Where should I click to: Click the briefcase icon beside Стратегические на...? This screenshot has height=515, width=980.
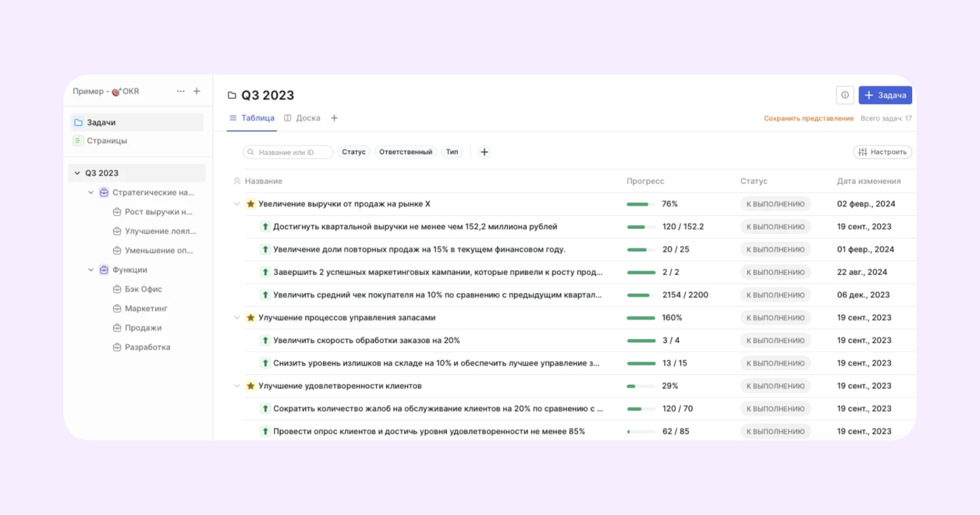(103, 192)
